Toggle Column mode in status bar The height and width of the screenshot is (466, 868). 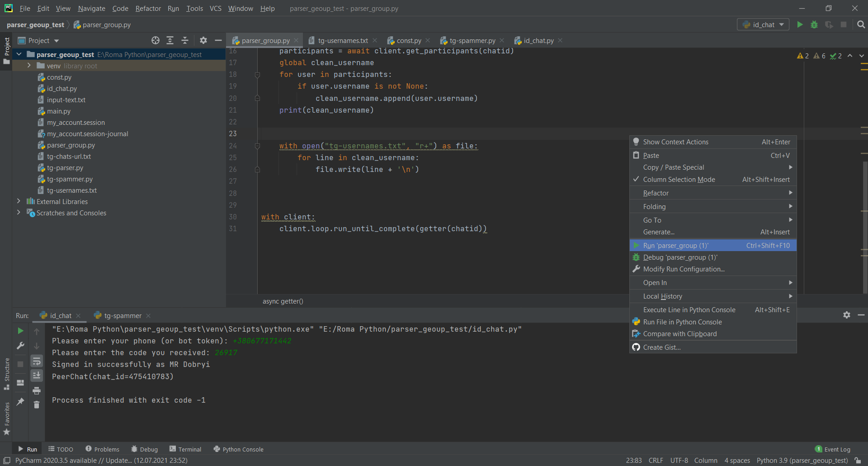coord(706,461)
